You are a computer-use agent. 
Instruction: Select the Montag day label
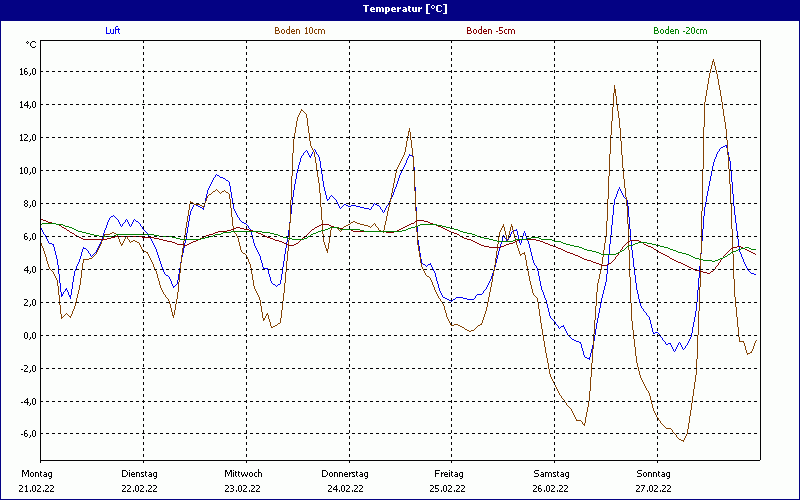pos(36,473)
